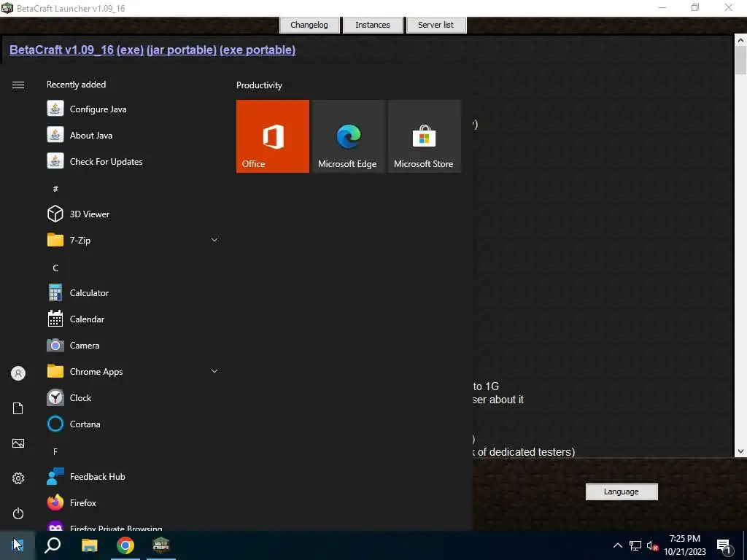
Task: Show hidden tray icons arrow
Action: pos(617,545)
